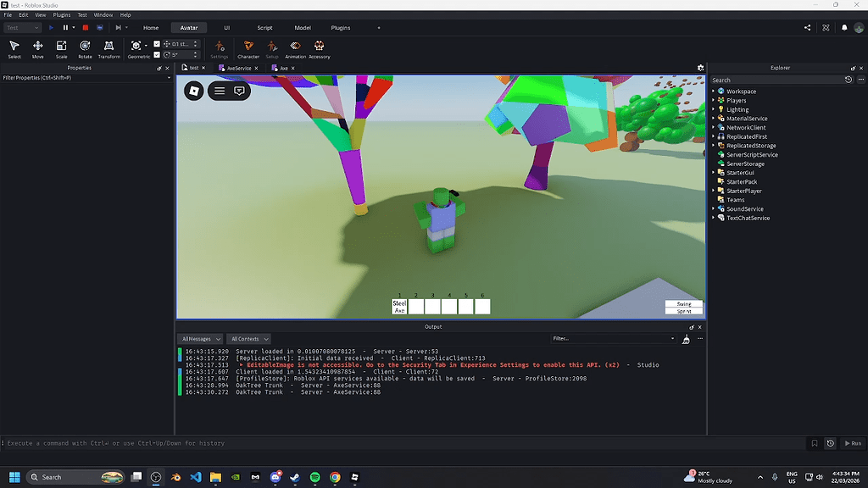Click the Swing button in game
Screen dimensions: 868x488
click(x=684, y=304)
